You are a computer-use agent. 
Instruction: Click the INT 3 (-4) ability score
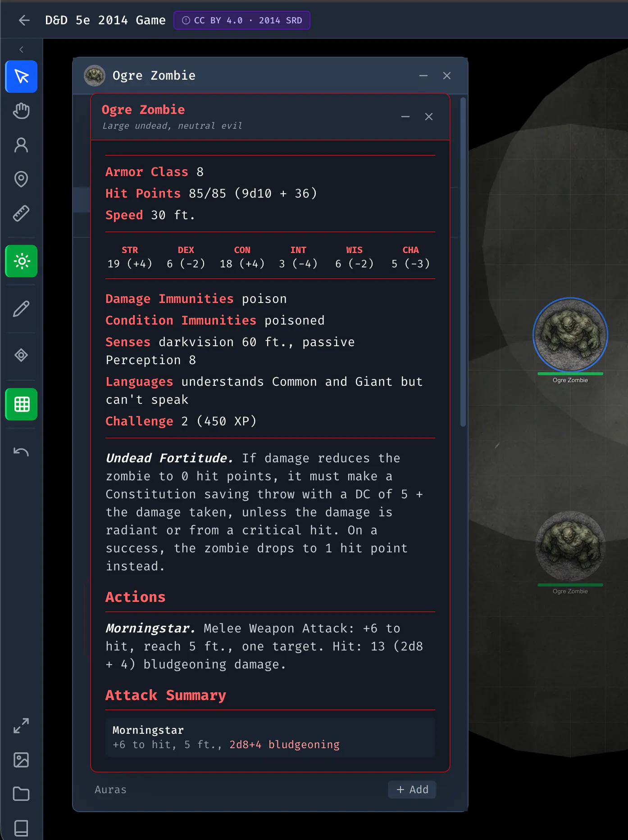[298, 257]
